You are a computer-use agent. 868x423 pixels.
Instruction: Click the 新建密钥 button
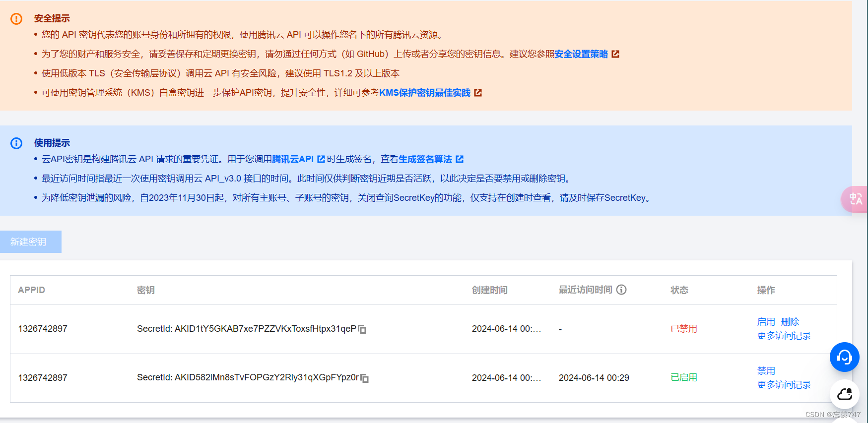click(31, 242)
